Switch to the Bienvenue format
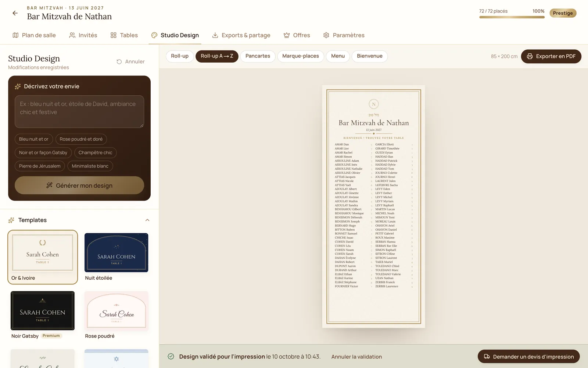Viewport: 588px width, 368px height. tap(370, 56)
